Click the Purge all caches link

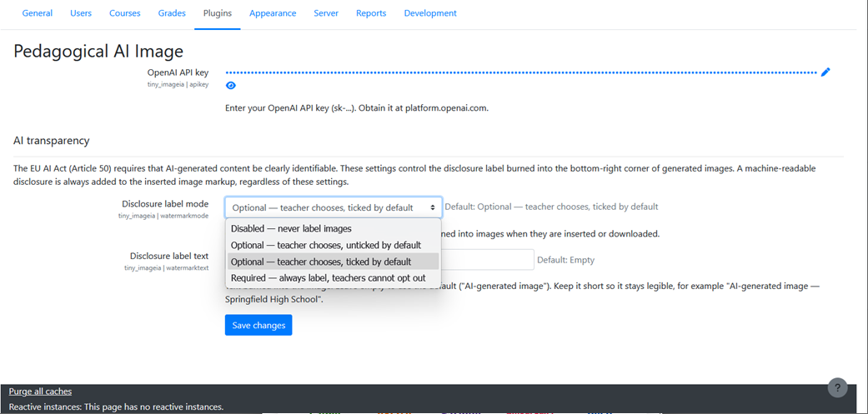click(x=40, y=392)
